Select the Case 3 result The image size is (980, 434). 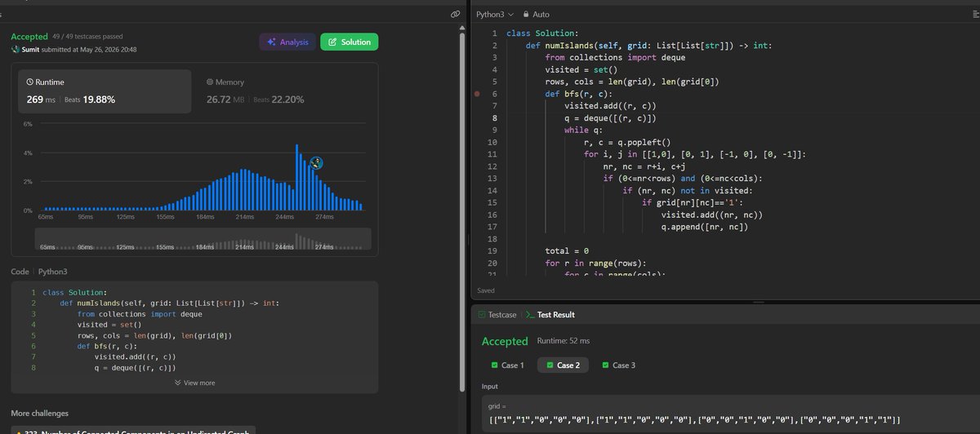(618, 365)
